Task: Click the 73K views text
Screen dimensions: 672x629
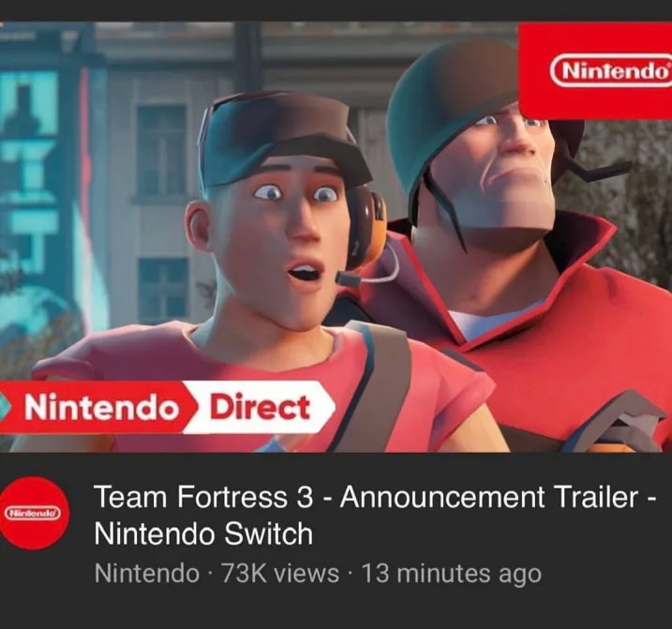Action: pos(280,574)
